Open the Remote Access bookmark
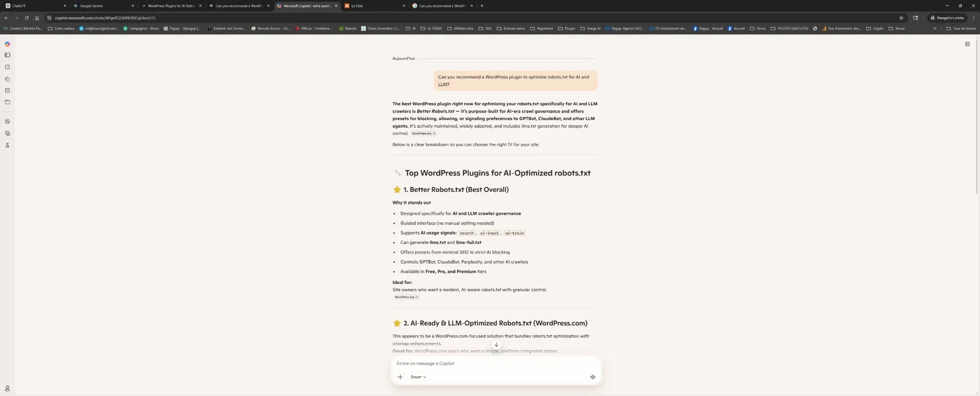Viewport: 980px width, 396px height. [270, 28]
